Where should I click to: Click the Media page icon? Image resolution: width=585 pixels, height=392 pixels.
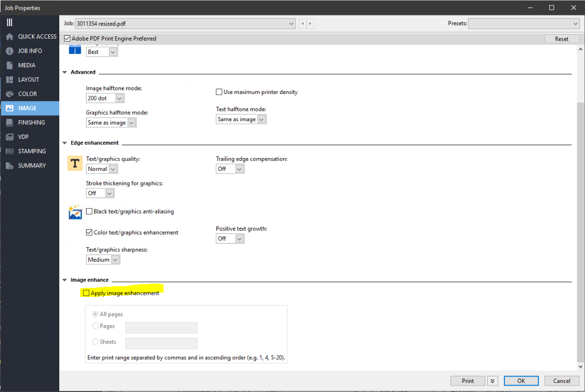10,65
